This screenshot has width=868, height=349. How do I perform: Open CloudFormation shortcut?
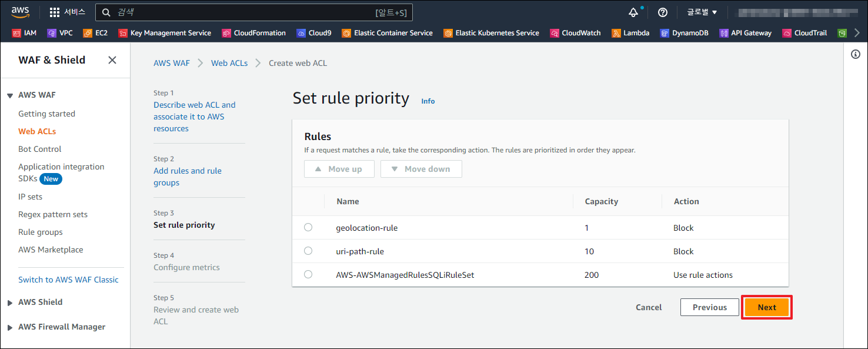coord(254,33)
